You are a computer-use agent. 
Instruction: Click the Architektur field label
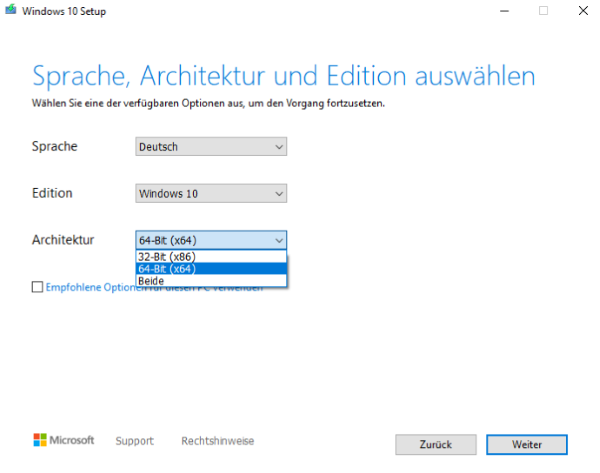tap(63, 240)
